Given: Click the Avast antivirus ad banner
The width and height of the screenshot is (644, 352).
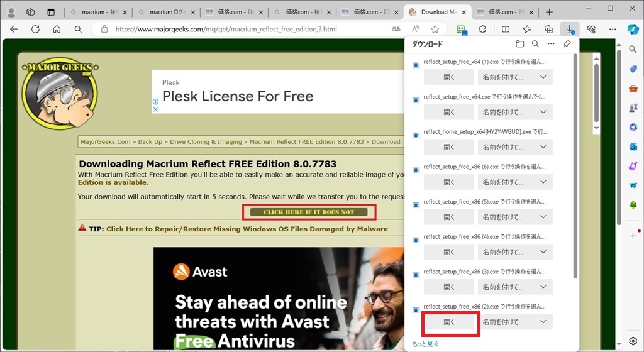Looking at the screenshot, I should [x=279, y=298].
